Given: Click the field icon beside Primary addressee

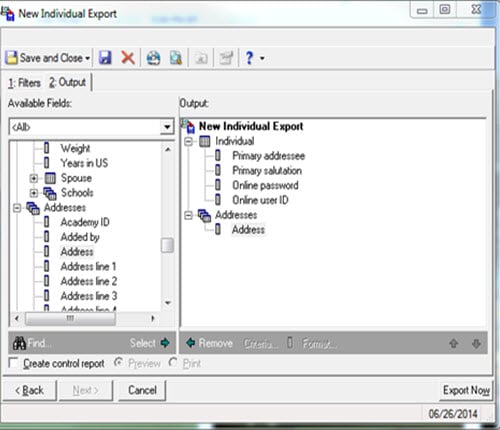Looking at the screenshot, I should (218, 156).
